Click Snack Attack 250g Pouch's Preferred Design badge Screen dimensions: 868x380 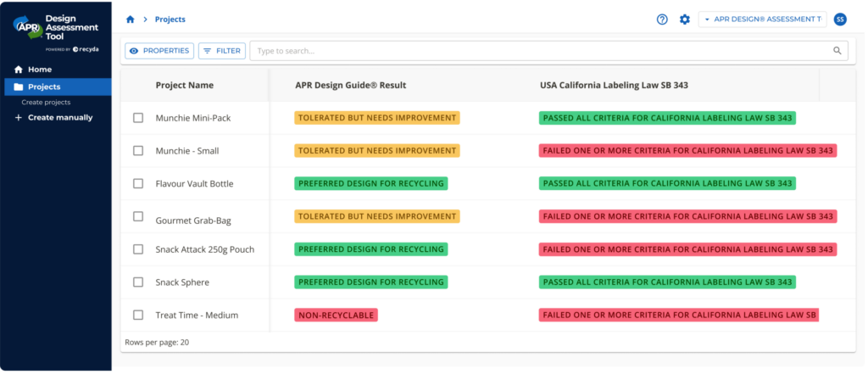(x=371, y=249)
